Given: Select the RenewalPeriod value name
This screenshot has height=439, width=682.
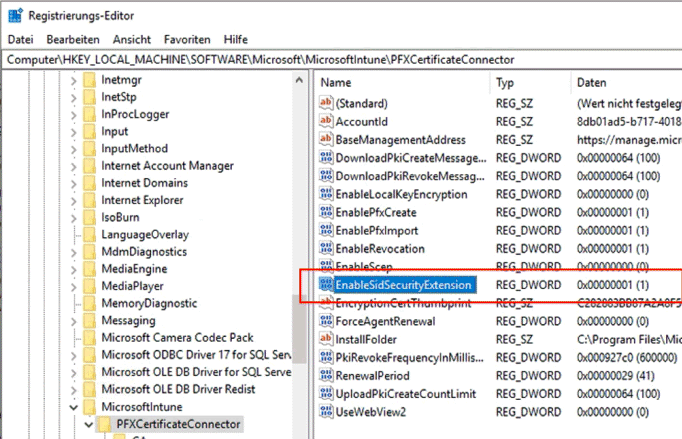Looking at the screenshot, I should [372, 375].
